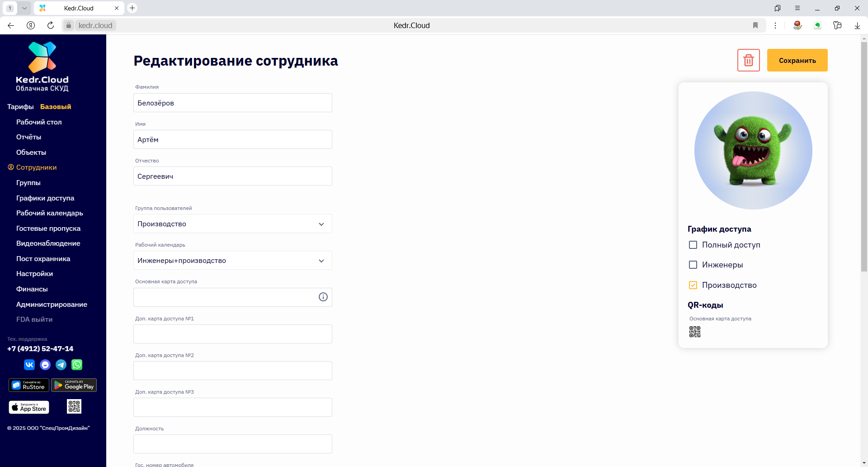
Task: Open the VK social network icon
Action: pyautogui.click(x=29, y=365)
